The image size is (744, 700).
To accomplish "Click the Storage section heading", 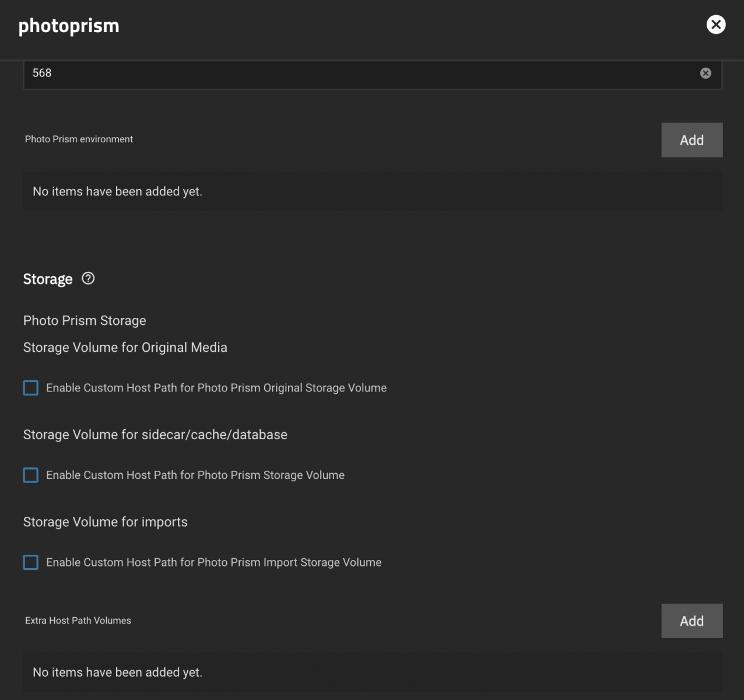I will tap(48, 279).
